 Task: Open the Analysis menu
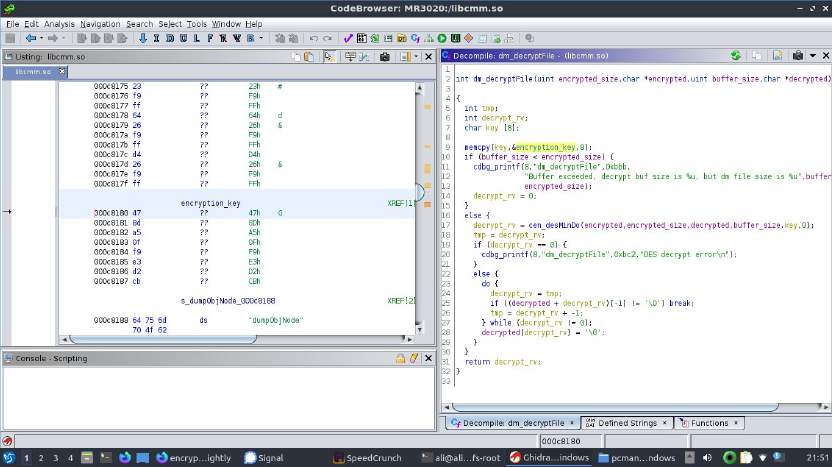tap(59, 23)
